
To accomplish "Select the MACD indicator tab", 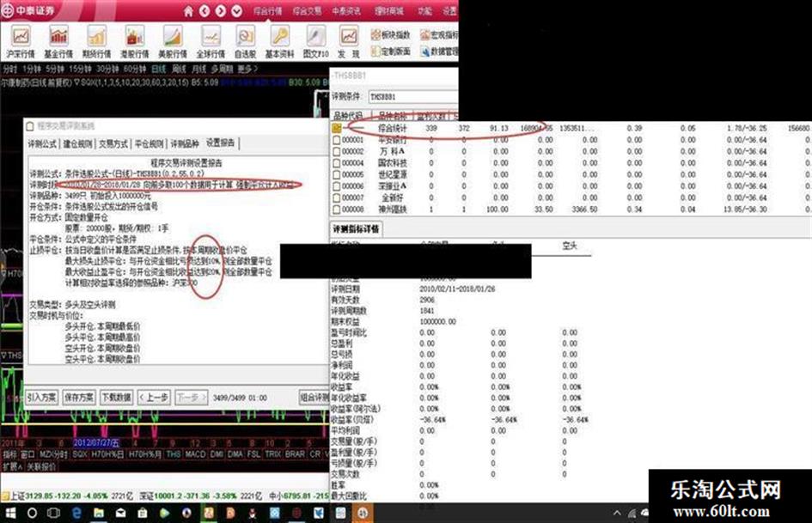I will coord(195,454).
